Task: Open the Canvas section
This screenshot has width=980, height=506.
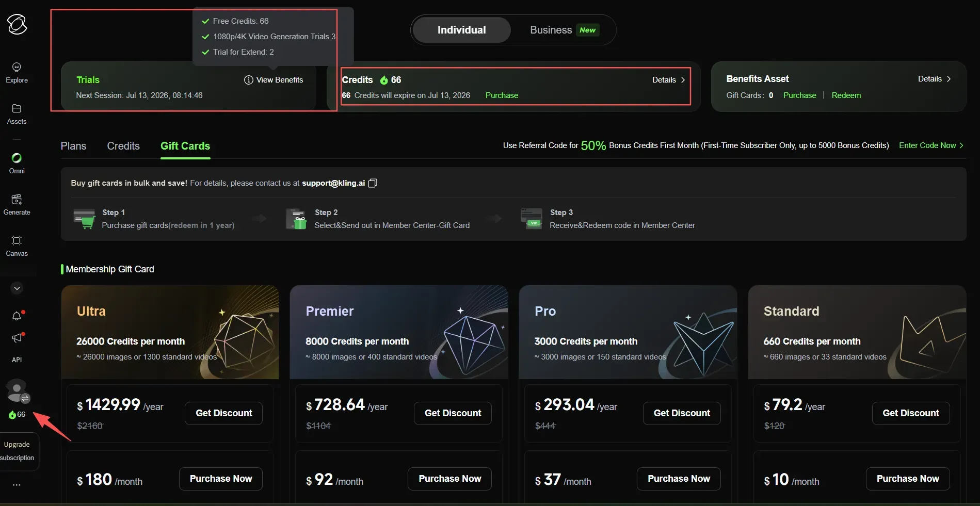Action: (17, 246)
